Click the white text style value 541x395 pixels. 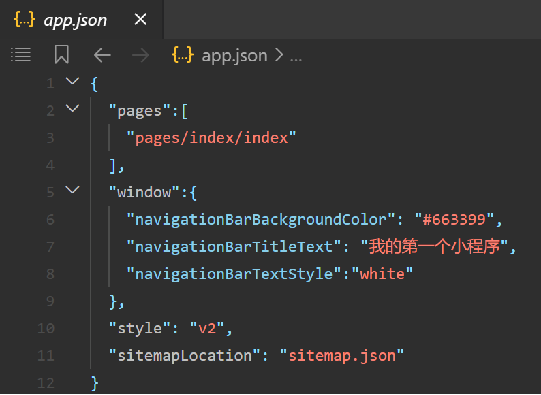click(382, 274)
